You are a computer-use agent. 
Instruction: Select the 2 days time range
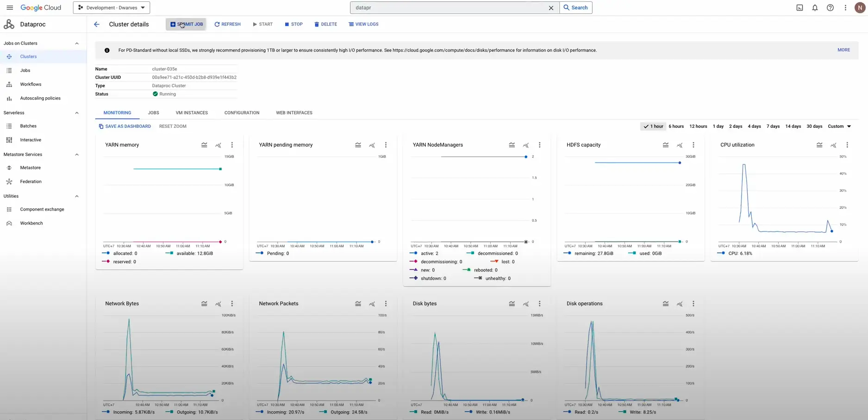point(736,126)
